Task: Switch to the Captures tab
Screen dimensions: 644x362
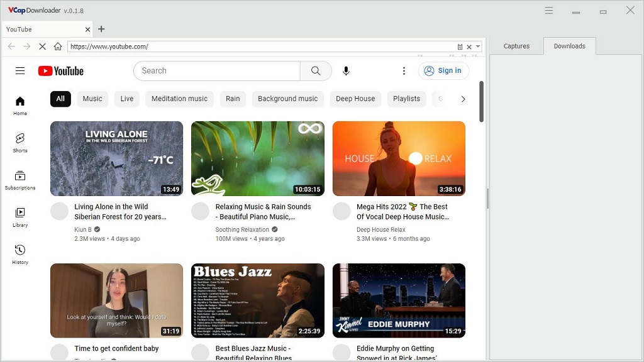Action: 516,46
